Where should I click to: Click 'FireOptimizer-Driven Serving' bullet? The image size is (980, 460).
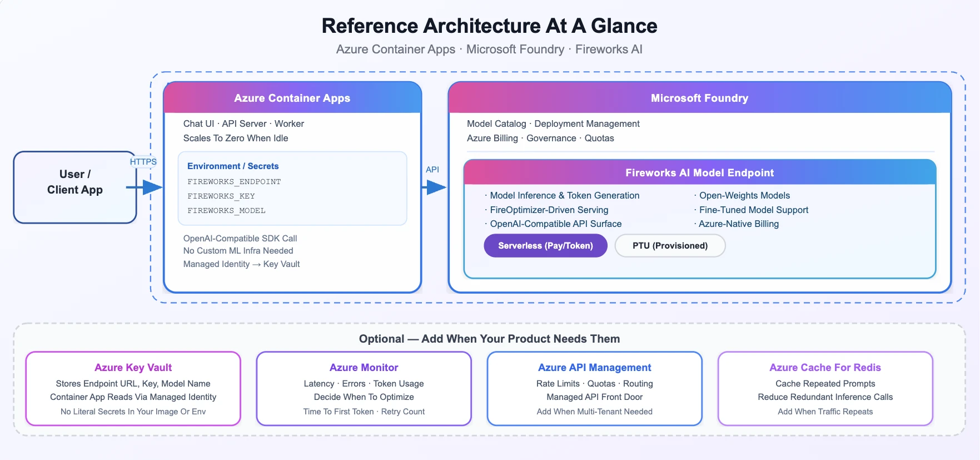pos(546,210)
